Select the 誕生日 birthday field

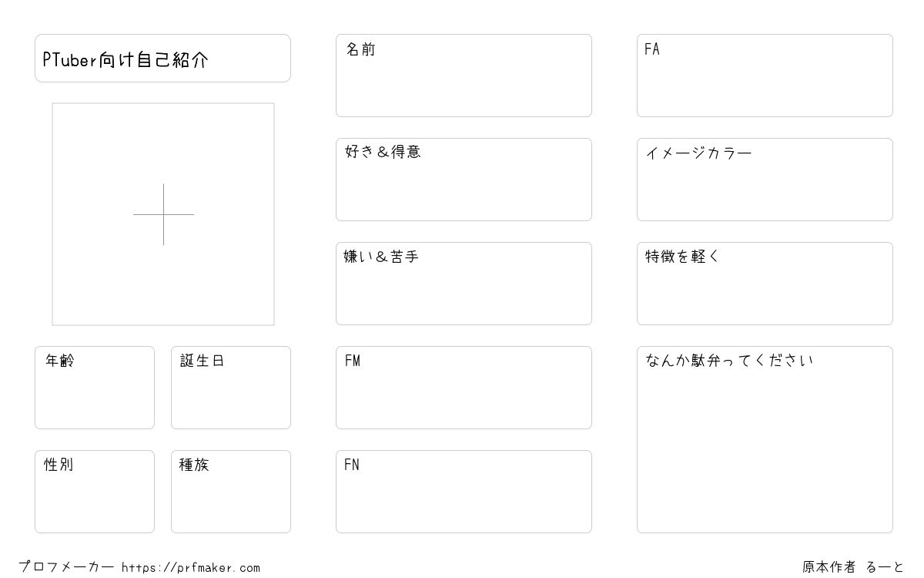[x=231, y=388]
